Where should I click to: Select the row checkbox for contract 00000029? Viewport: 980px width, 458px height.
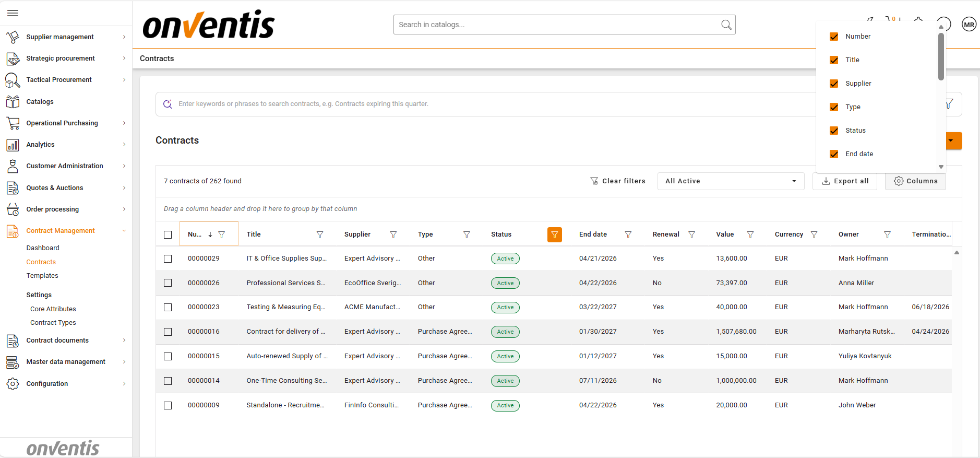coord(168,259)
